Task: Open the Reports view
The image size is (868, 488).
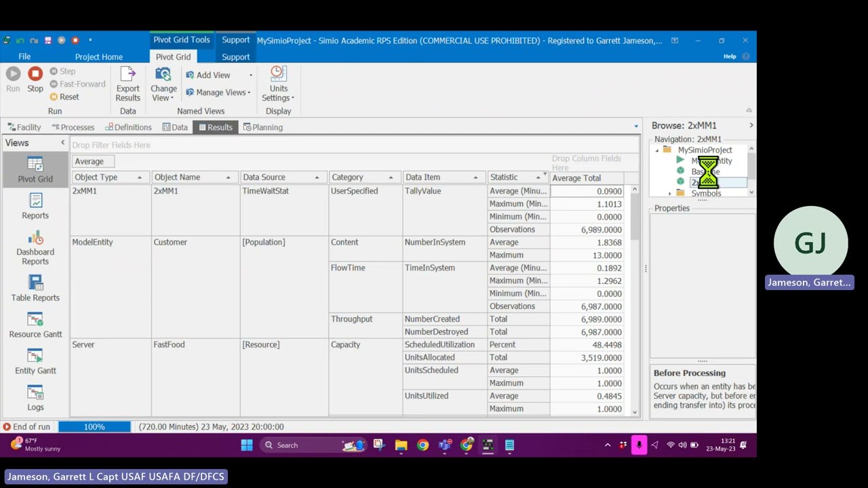Action: coord(35,206)
